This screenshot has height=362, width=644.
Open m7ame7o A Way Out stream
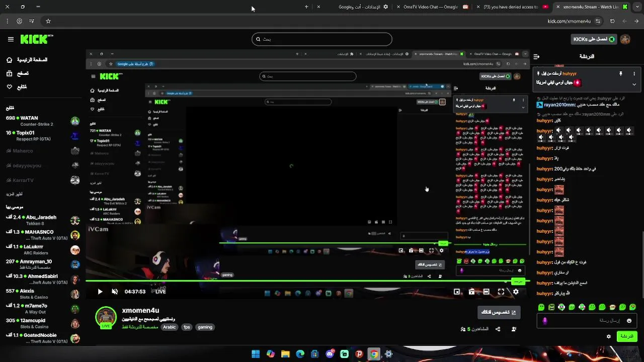(43, 309)
